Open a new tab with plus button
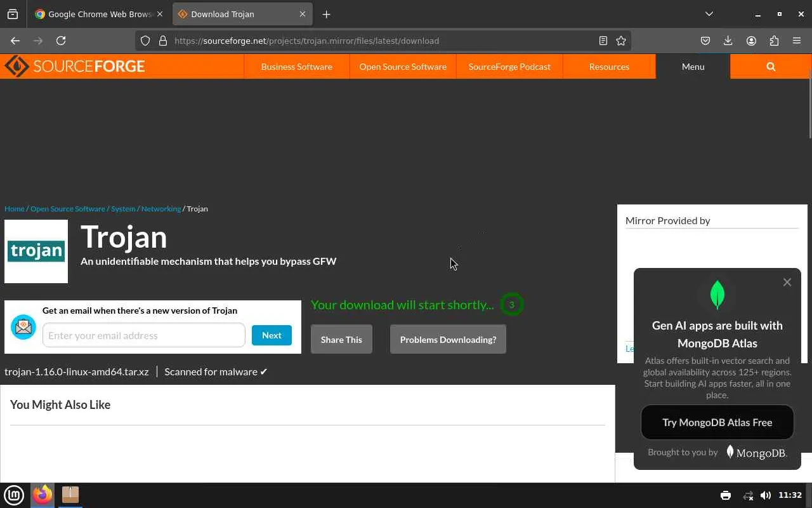Image resolution: width=812 pixels, height=508 pixels. (x=326, y=14)
